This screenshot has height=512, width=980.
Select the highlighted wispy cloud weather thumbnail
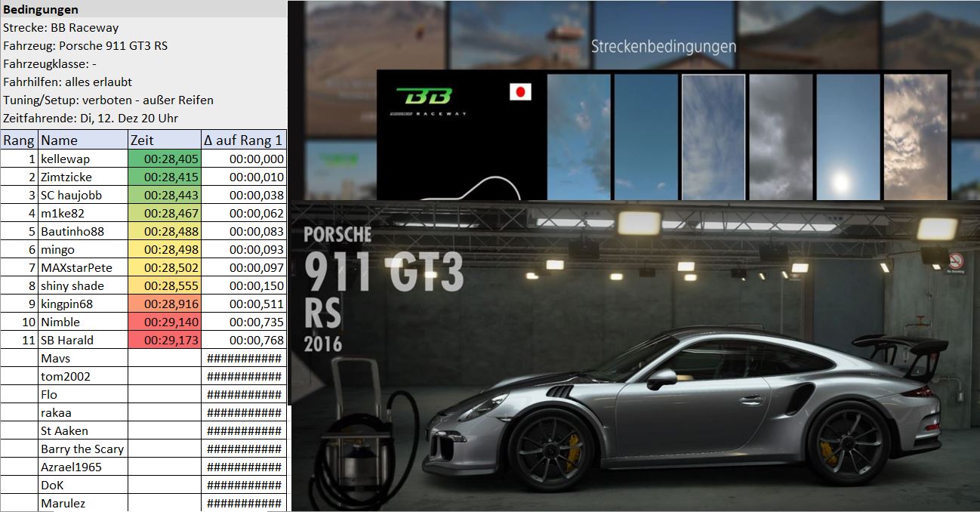coord(713,137)
